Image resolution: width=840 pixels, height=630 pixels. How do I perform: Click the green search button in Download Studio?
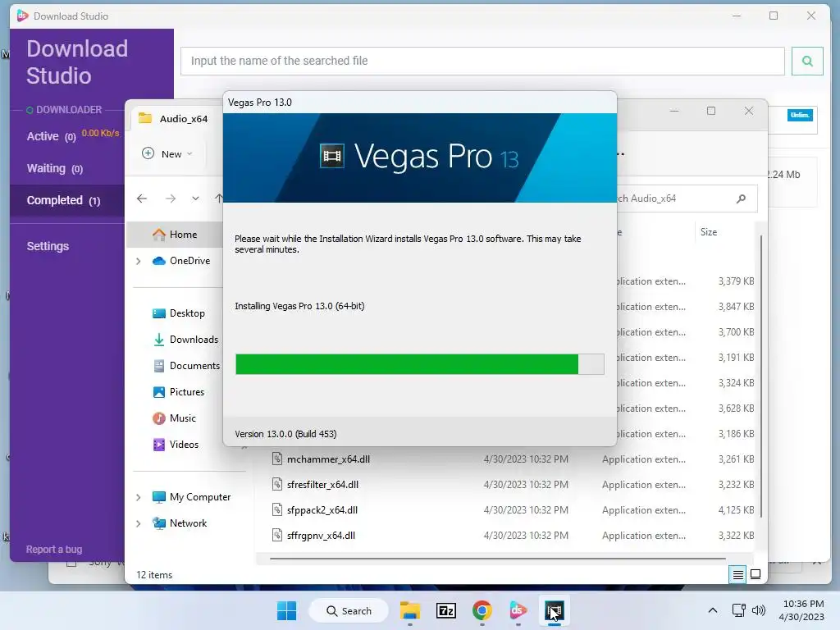(x=807, y=61)
